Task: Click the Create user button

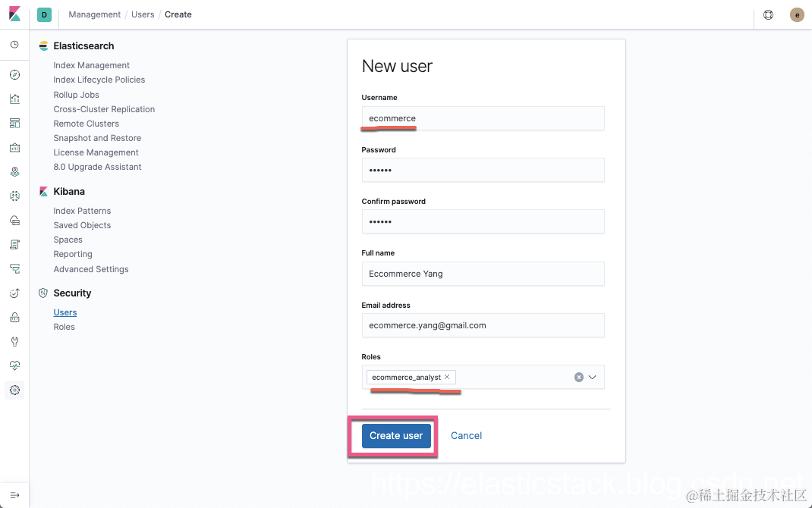Action: [x=396, y=435]
